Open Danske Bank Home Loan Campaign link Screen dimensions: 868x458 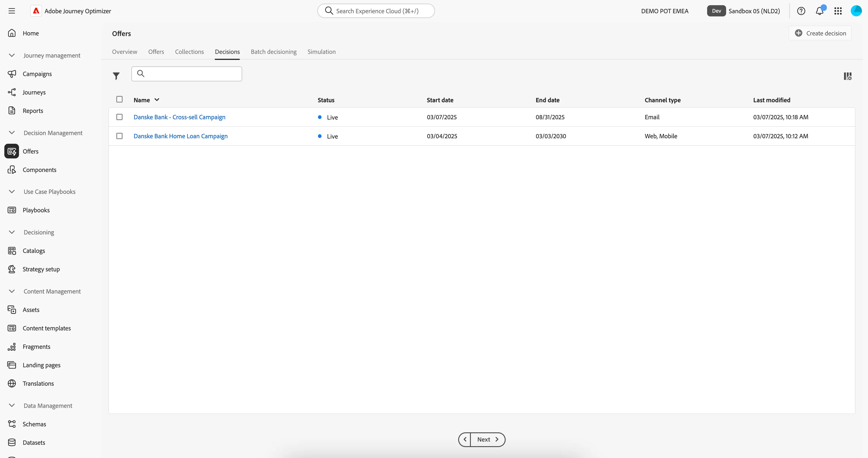click(x=181, y=136)
